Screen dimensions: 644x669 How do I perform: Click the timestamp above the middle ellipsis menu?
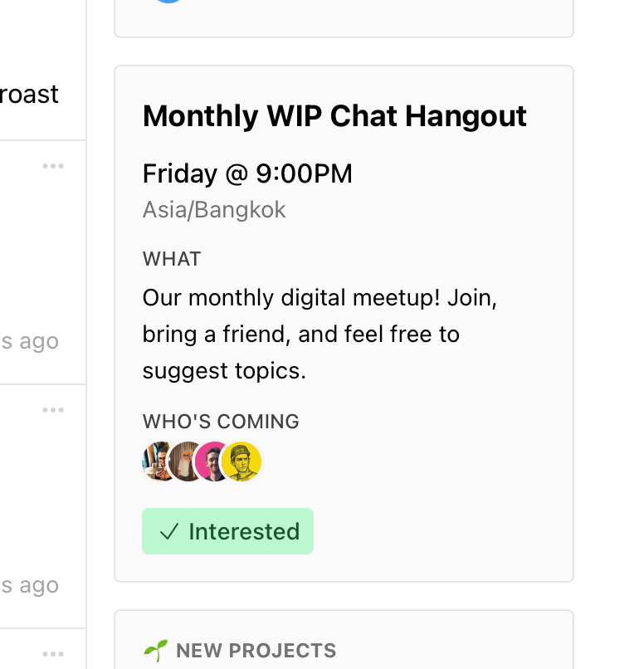click(x=29, y=342)
